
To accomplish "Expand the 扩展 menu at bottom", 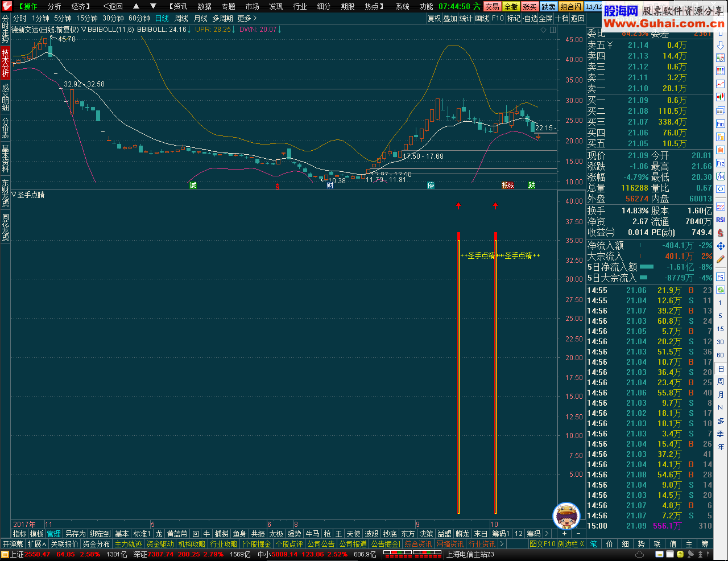I will (x=37, y=544).
